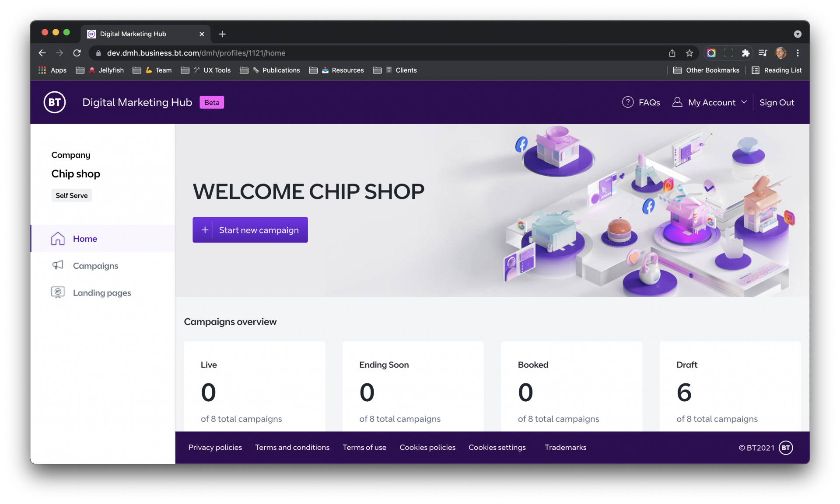Click the share page icon
The image size is (840, 504).
tap(672, 53)
